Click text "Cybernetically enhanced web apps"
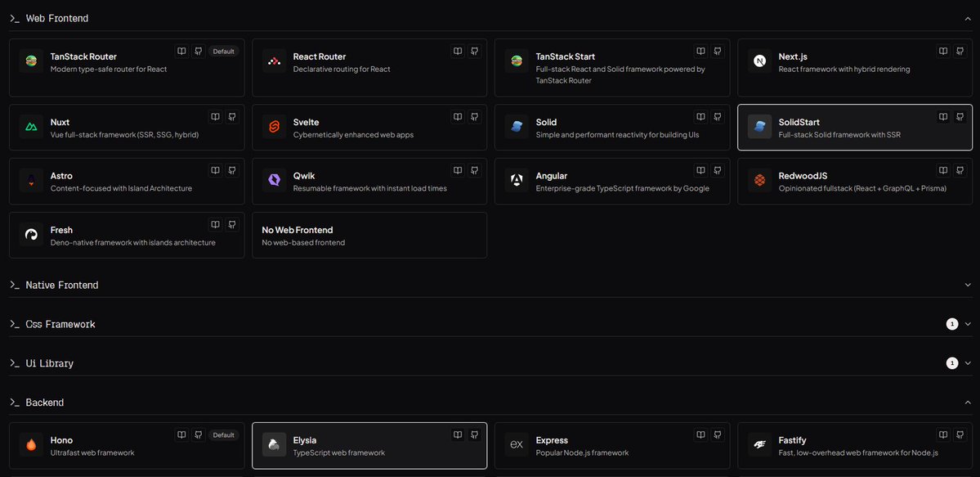 [x=353, y=134]
